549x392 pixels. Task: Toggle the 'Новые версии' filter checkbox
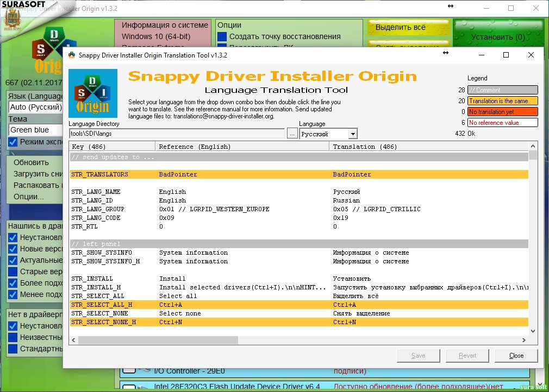pyautogui.click(x=13, y=249)
